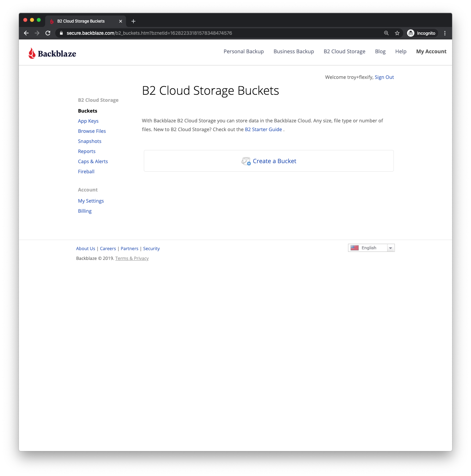The height and width of the screenshot is (476, 471).
Task: Click the B2 Cloud Storage Buckets page heading
Action: click(211, 91)
